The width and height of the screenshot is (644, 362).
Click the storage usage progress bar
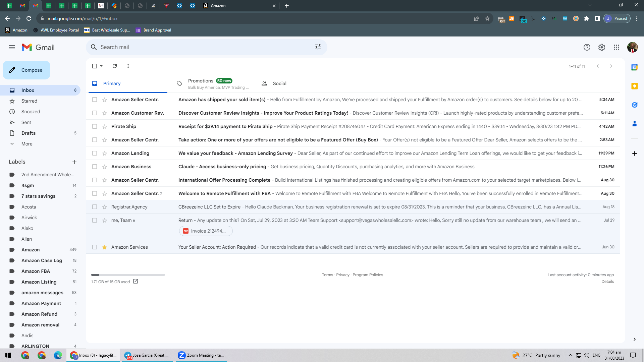[128, 275]
